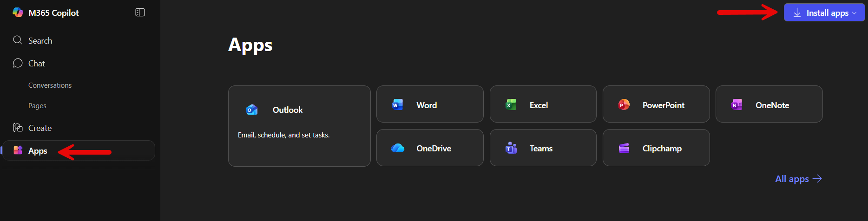Open Pages under Chat
The width and height of the screenshot is (868, 221).
(37, 106)
